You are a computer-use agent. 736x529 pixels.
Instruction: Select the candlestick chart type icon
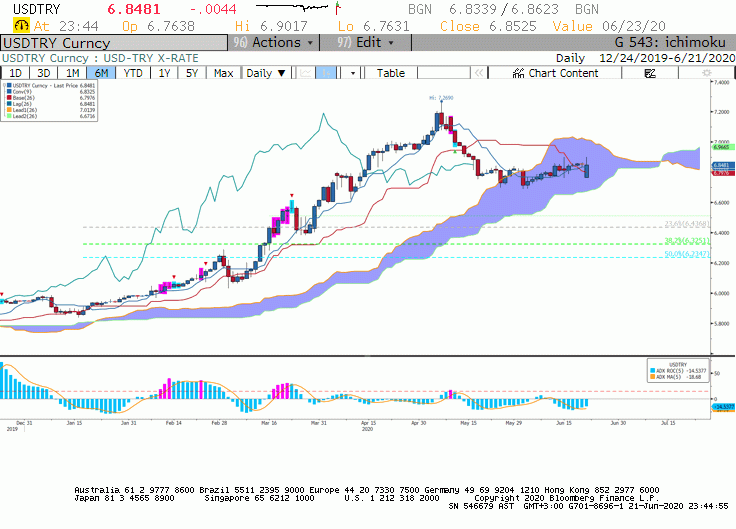click(325, 73)
